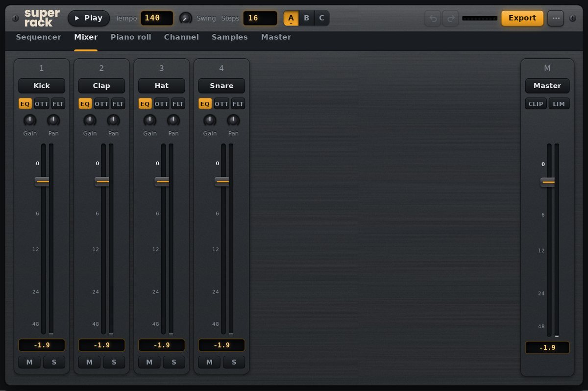Select pattern B
The image size is (588, 391).
tap(307, 18)
